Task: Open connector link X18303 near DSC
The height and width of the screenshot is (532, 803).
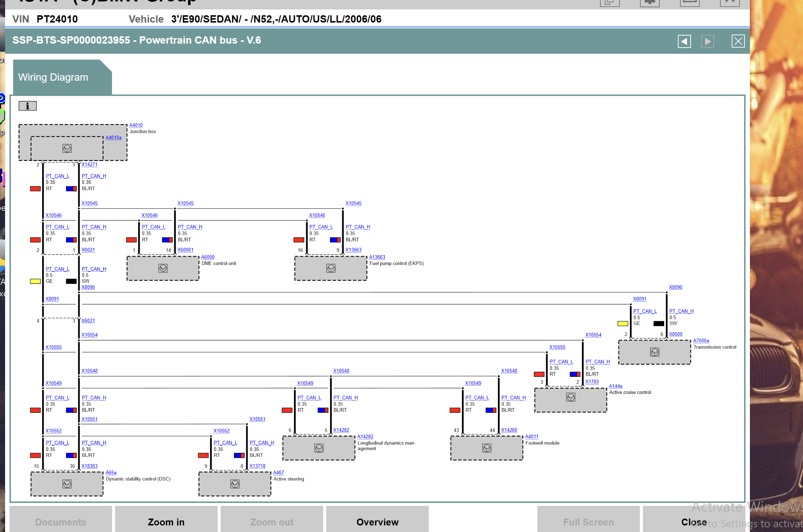Action: (x=89, y=466)
